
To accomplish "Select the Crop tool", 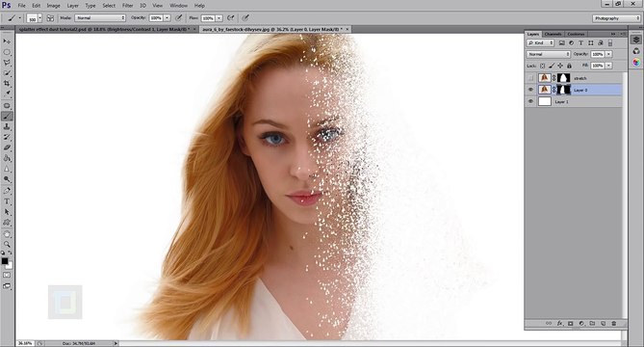I will 7,83.
